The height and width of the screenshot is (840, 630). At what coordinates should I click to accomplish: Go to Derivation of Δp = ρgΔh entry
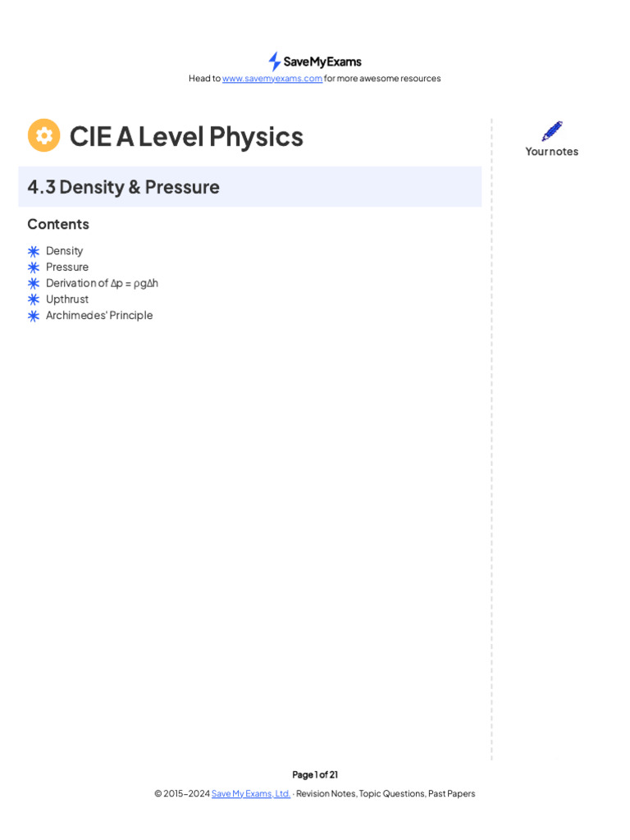click(102, 283)
